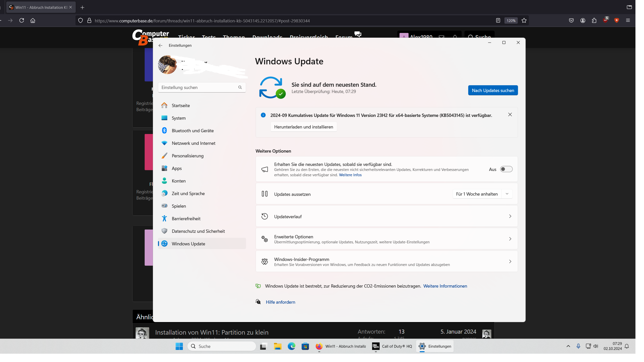Open Microsoft Edge from the taskbar
Screen dimensions: 644x362
(x=291, y=346)
